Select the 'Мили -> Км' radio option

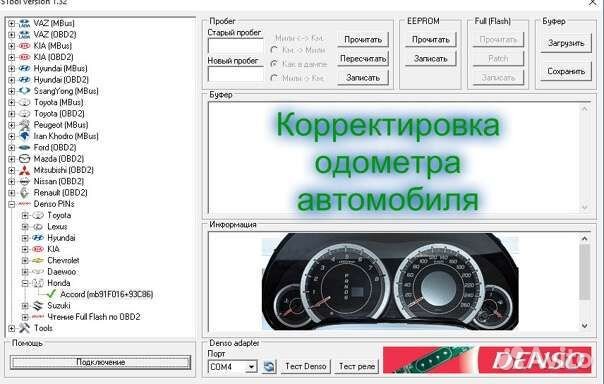[274, 78]
